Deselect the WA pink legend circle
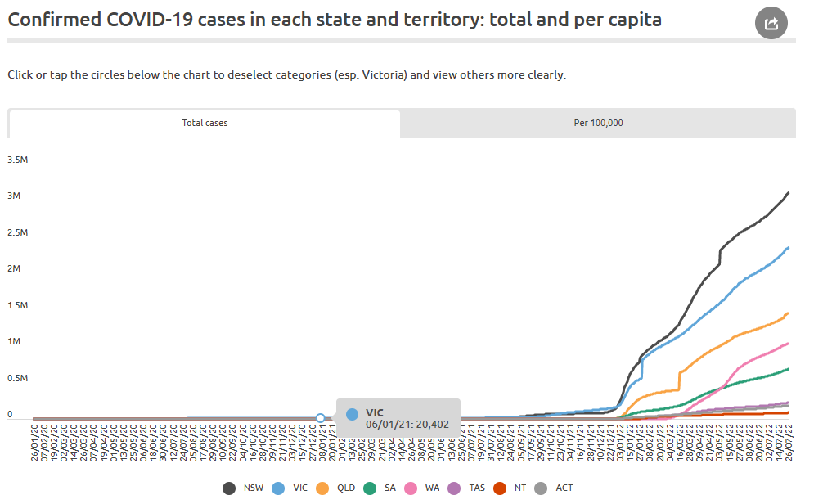This screenshot has width=823, height=504. click(411, 488)
